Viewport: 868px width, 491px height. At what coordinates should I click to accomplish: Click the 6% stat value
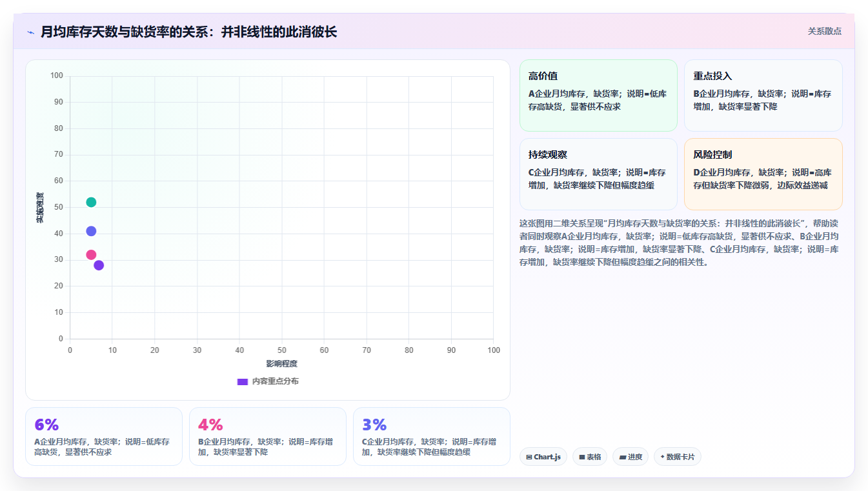coord(46,425)
